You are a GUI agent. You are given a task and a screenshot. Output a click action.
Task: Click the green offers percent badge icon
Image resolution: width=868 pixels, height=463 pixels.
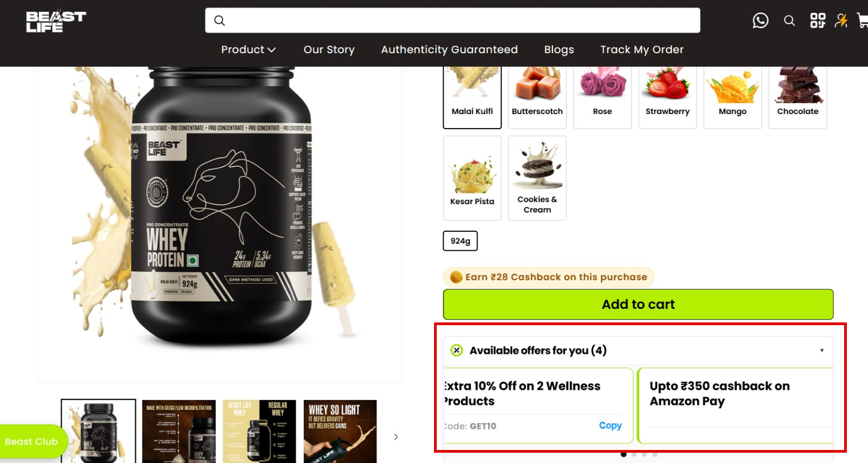click(457, 350)
